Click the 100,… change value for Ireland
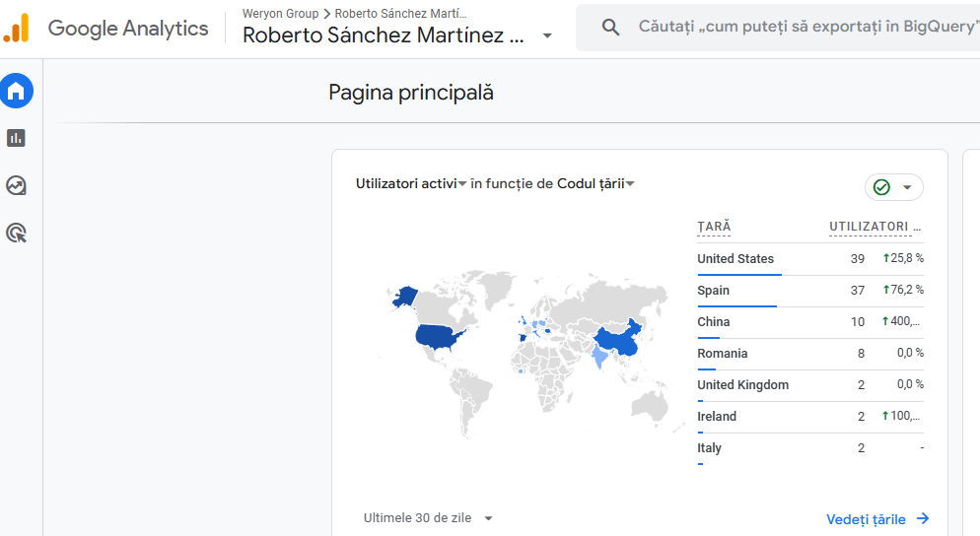 coord(900,416)
